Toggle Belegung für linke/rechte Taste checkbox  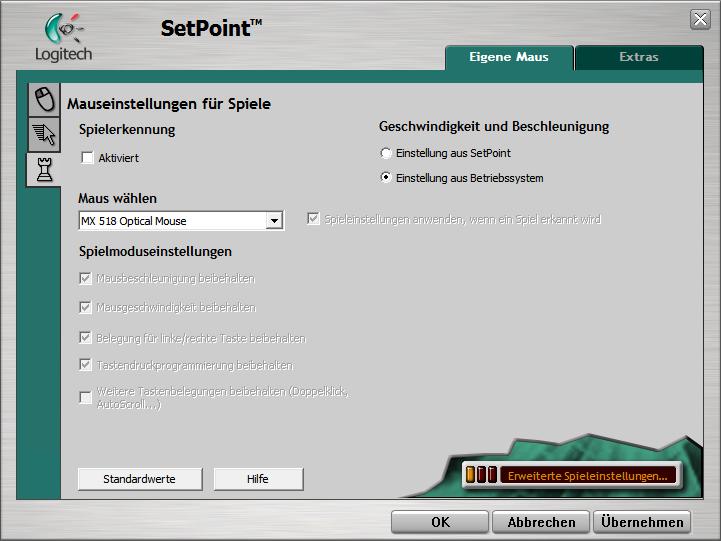pyautogui.click(x=85, y=338)
